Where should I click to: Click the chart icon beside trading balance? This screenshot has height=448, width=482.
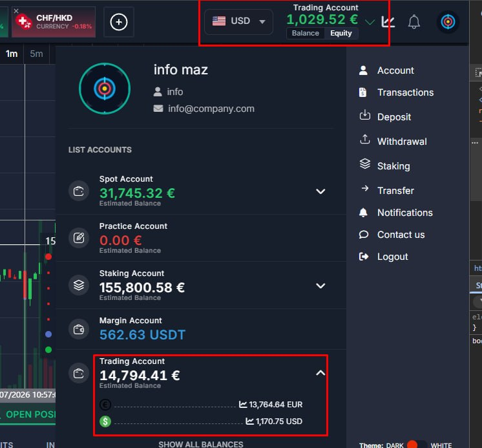pyautogui.click(x=388, y=22)
